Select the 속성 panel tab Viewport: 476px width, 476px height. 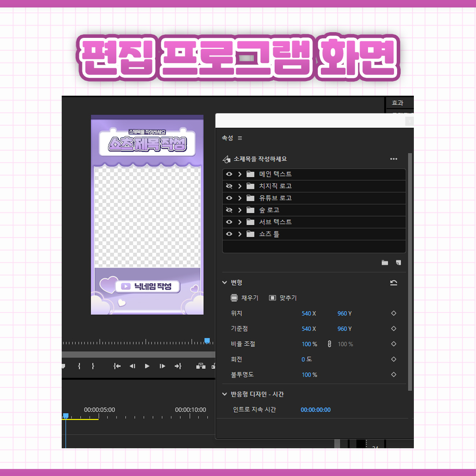tap(227, 138)
